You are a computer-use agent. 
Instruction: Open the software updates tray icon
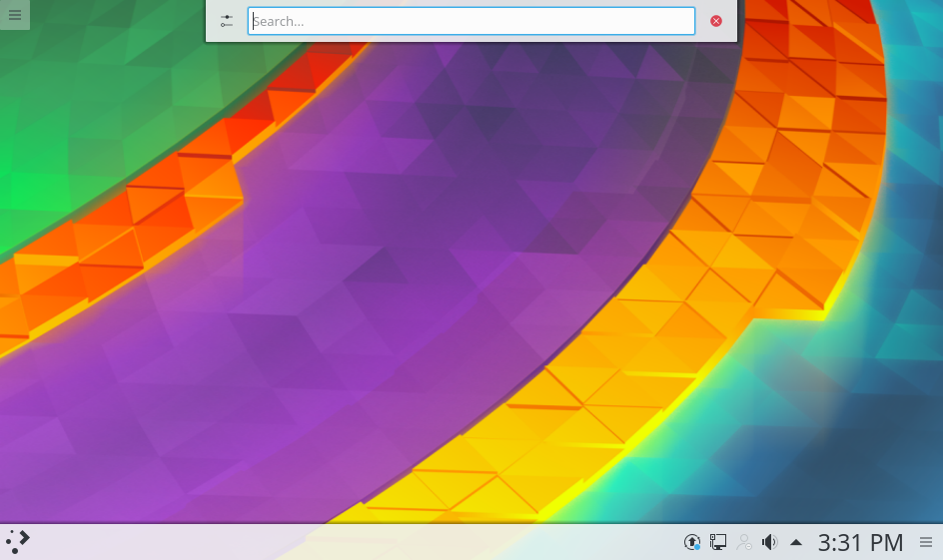pyautogui.click(x=692, y=542)
